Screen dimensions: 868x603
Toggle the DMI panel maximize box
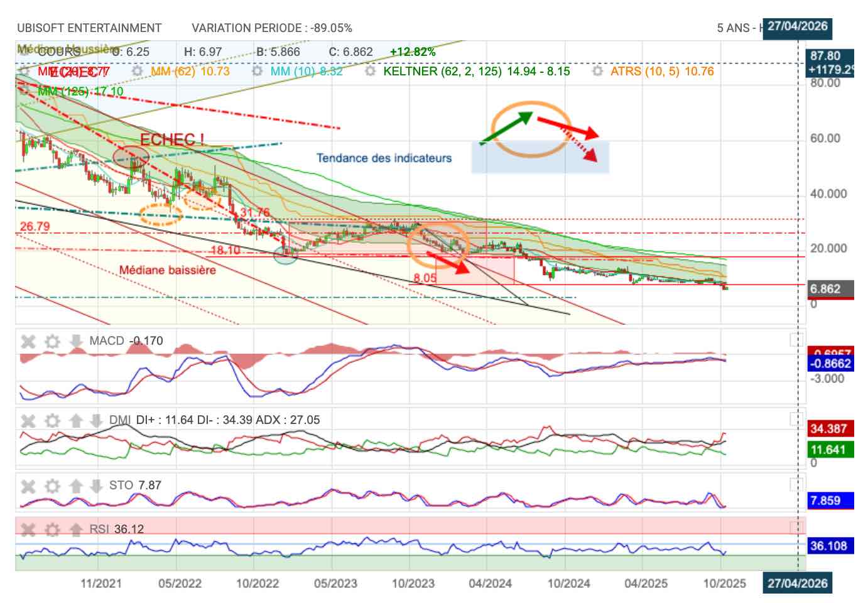pos(796,420)
